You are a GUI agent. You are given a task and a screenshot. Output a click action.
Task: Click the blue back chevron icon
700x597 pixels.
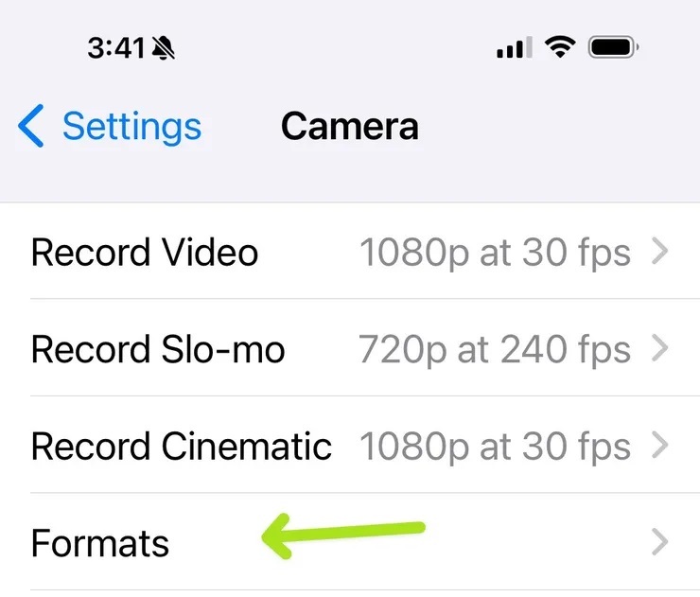point(31,127)
